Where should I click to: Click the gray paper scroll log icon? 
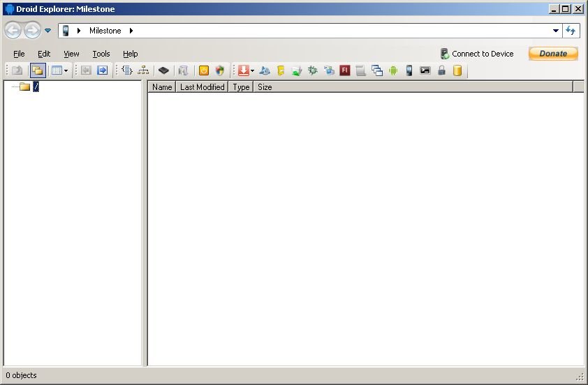tap(361, 70)
